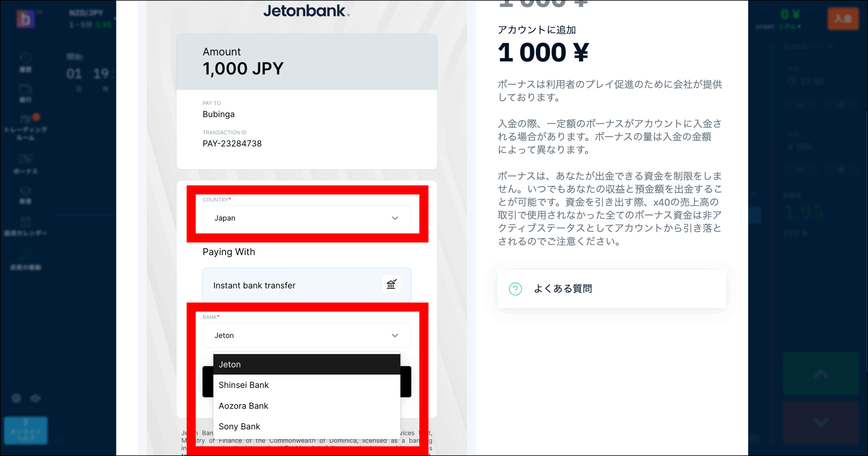Open the COUNTRY dropdown showing Japan
Screen dimensions: 868x456
click(x=307, y=218)
